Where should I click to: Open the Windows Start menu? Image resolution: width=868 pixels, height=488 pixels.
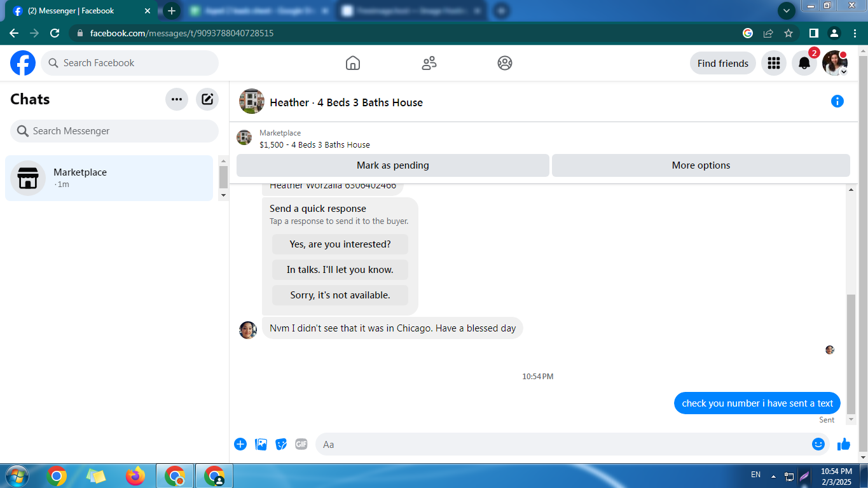(17, 476)
